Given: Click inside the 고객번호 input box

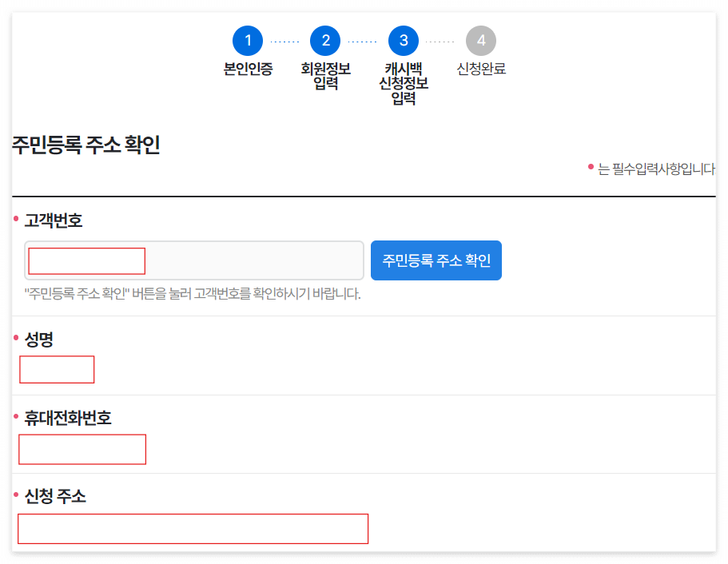Looking at the screenshot, I should pos(86,260).
